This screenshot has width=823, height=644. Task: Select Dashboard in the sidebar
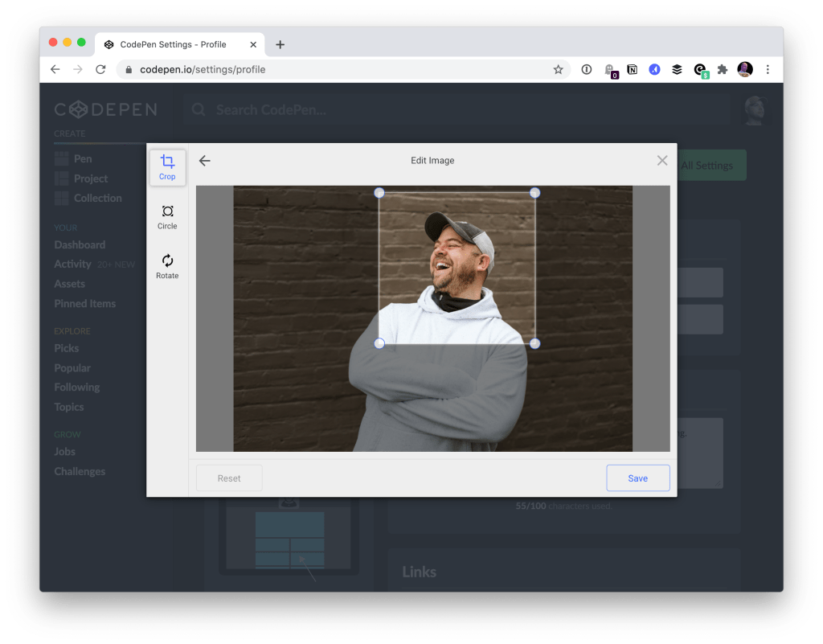[80, 244]
